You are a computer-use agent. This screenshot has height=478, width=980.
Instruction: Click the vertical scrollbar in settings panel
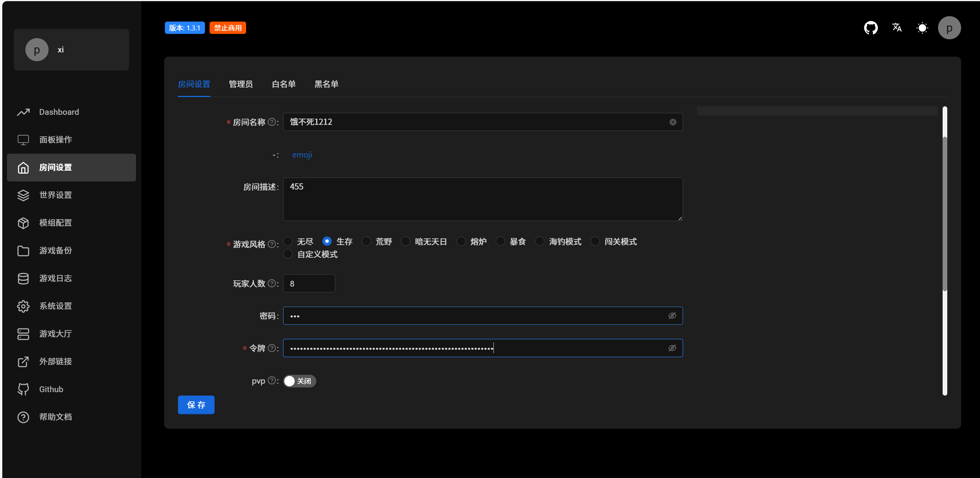coord(945,214)
